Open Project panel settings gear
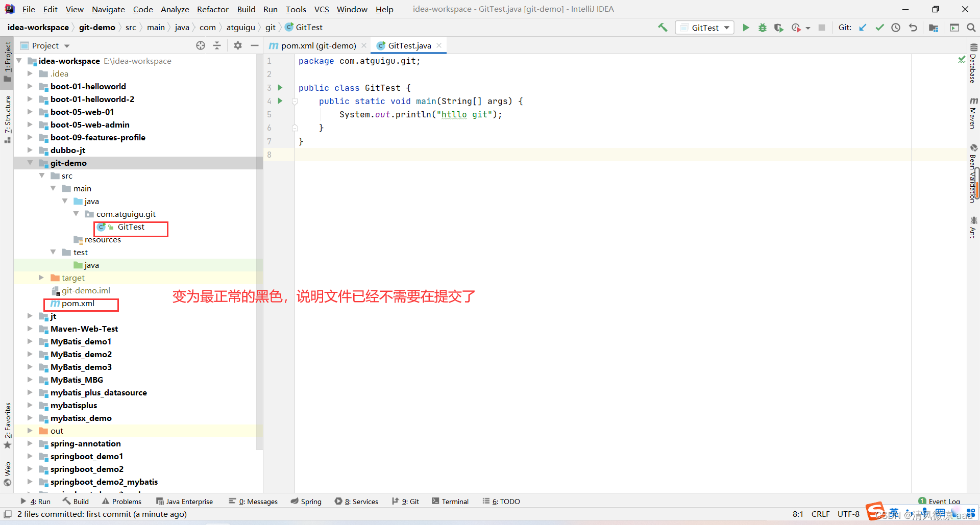 tap(238, 45)
